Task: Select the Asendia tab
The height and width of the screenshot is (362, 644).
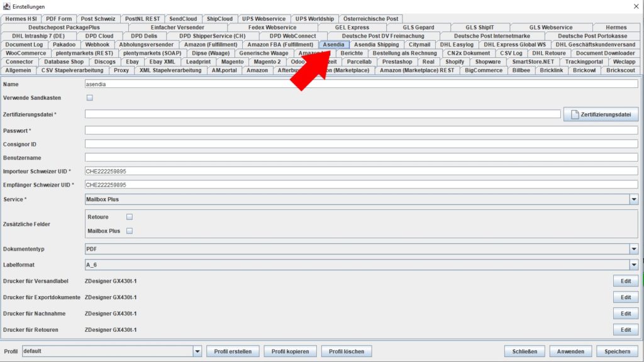Action: pyautogui.click(x=333, y=45)
